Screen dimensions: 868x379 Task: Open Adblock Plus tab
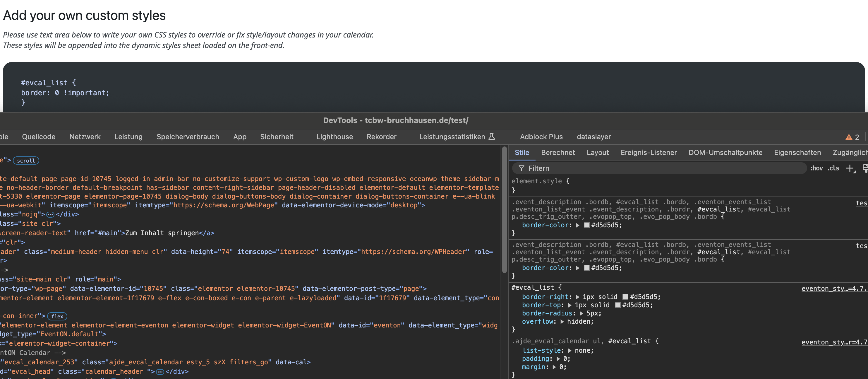click(541, 136)
